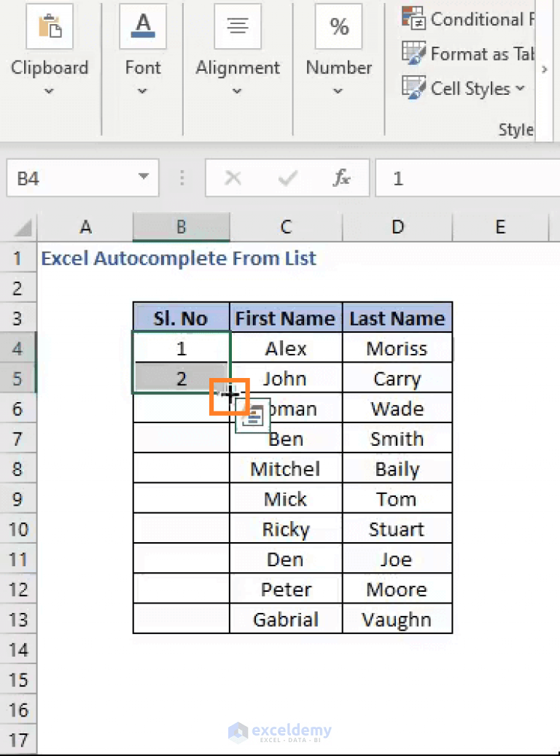Open the Number format percent icon
Viewport: 560px width, 756px height.
339,26
